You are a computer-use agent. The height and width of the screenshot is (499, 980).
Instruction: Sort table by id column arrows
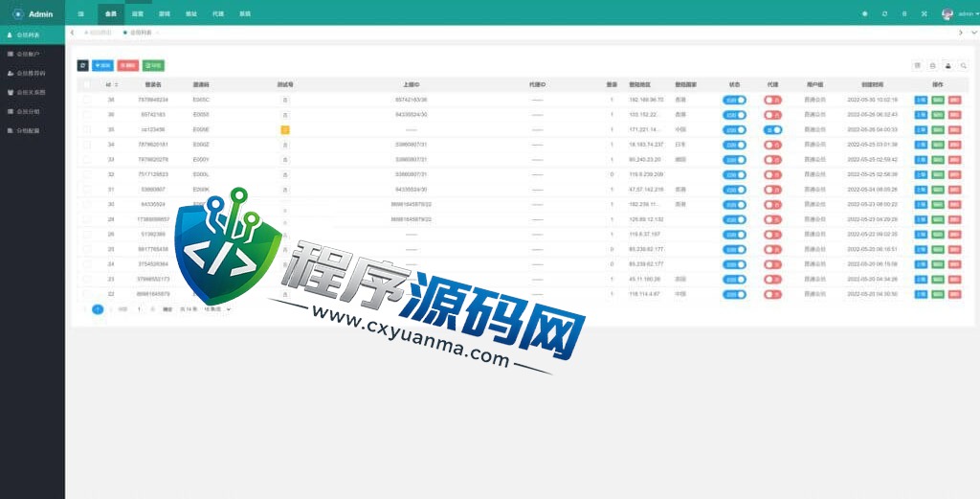pos(116,84)
